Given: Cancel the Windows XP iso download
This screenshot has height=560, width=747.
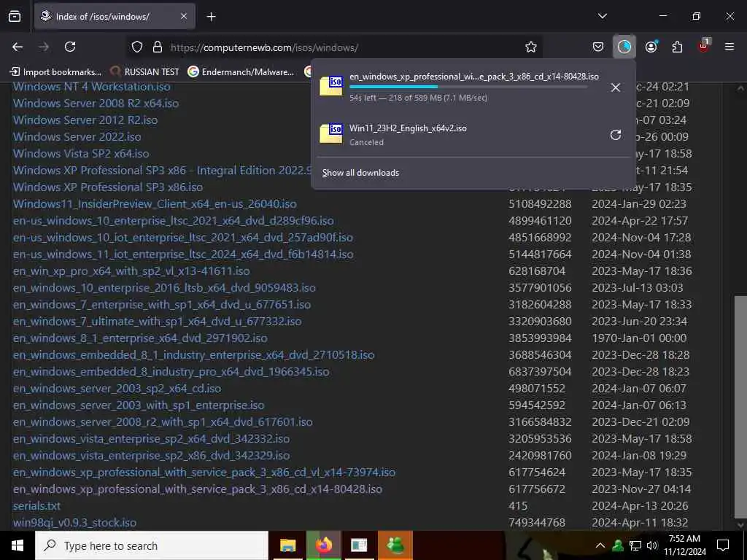Looking at the screenshot, I should pos(616,87).
